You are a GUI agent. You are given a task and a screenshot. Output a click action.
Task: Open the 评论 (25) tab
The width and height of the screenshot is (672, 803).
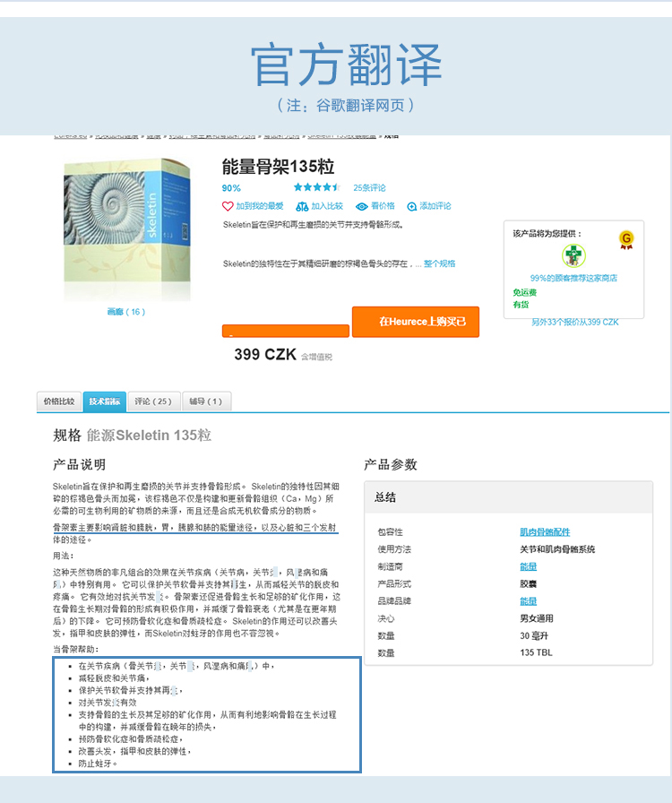153,401
